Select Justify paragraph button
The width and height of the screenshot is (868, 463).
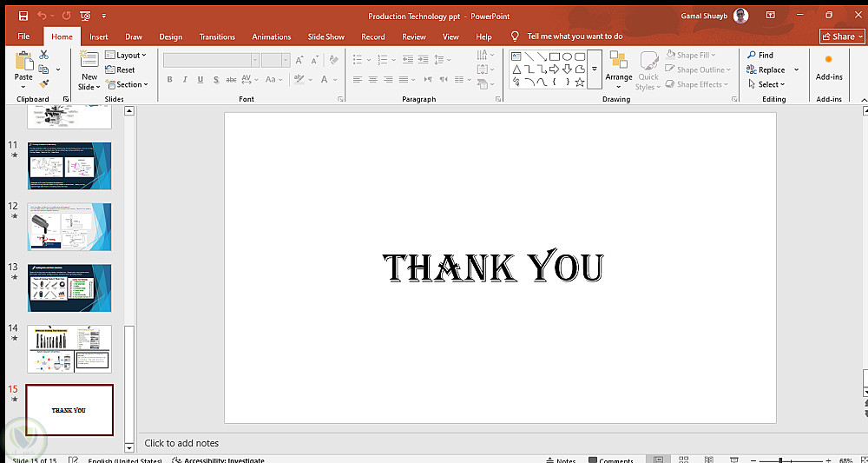point(404,79)
